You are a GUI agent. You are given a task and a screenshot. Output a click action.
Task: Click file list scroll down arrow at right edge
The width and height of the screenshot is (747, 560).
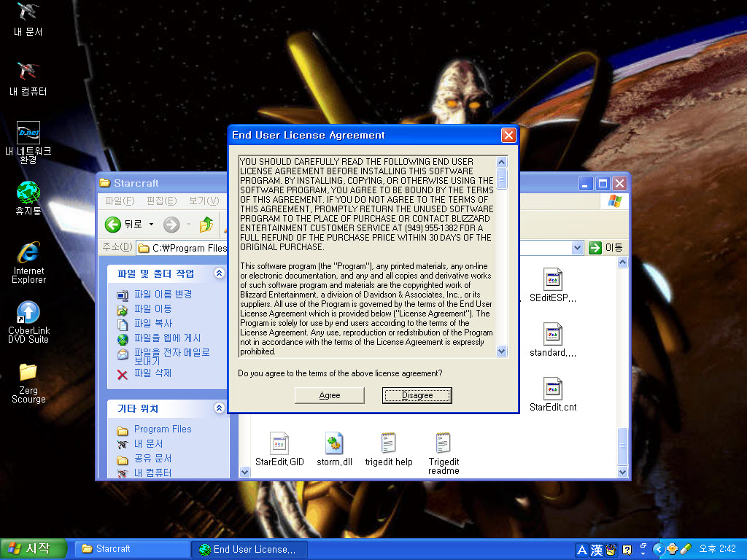pyautogui.click(x=622, y=472)
